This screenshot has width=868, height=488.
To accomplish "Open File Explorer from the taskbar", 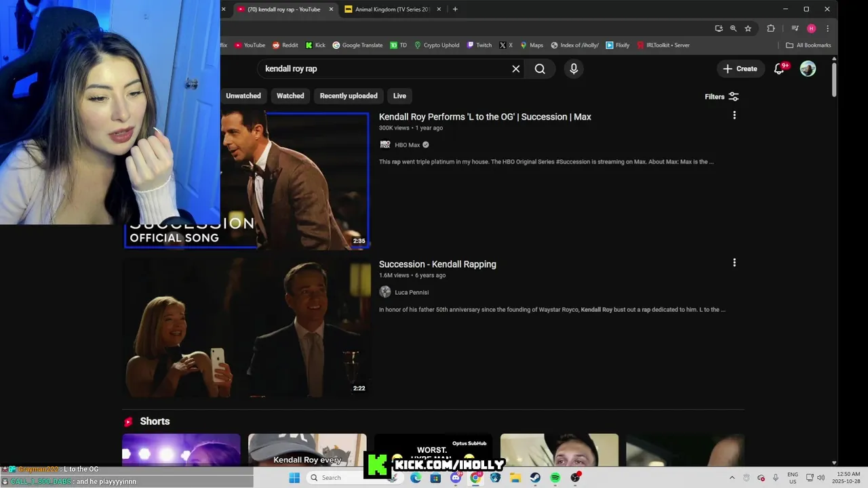I will click(x=515, y=478).
